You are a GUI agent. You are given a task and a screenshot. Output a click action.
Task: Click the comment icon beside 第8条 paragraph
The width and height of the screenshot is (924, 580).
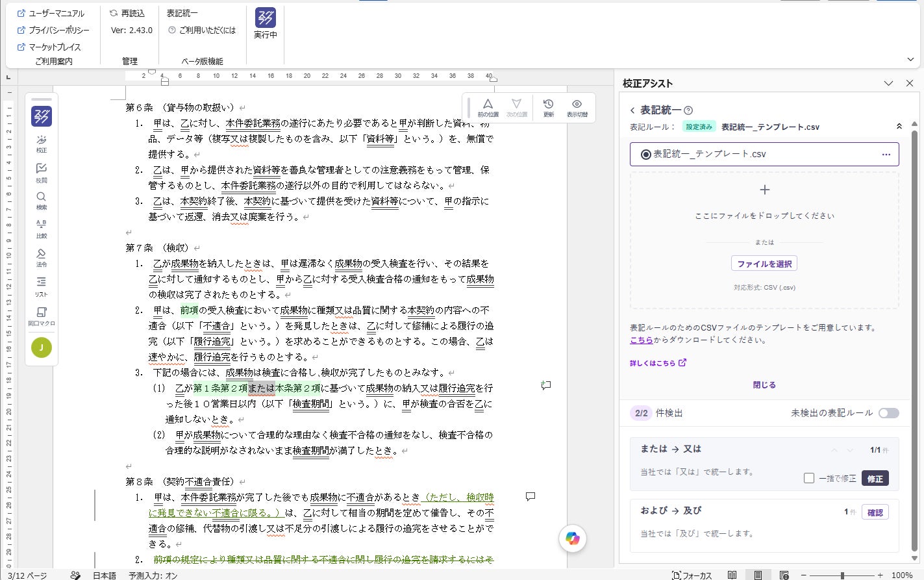point(531,497)
